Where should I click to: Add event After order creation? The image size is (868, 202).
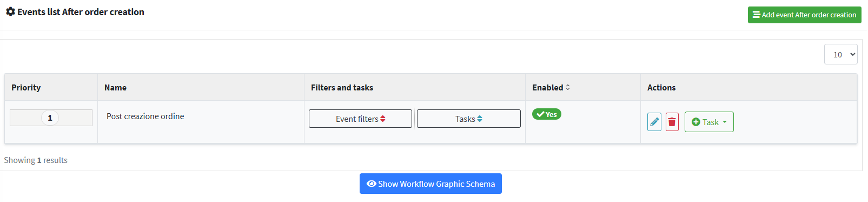805,15
